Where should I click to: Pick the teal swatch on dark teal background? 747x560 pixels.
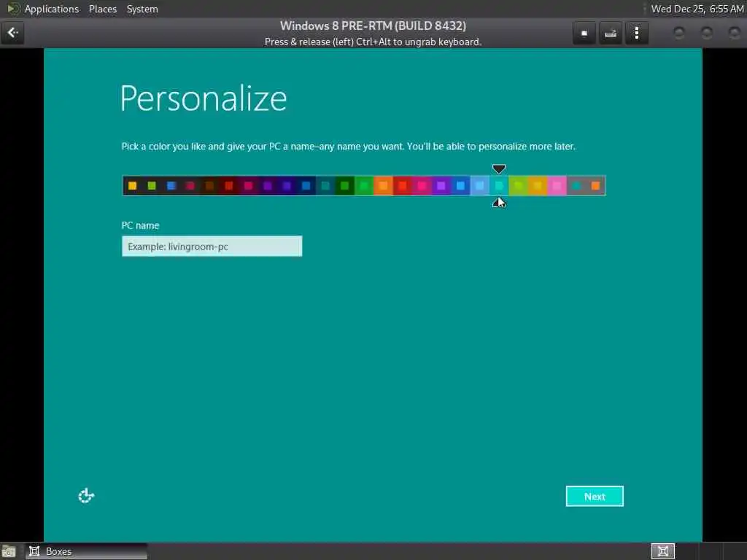click(x=325, y=186)
